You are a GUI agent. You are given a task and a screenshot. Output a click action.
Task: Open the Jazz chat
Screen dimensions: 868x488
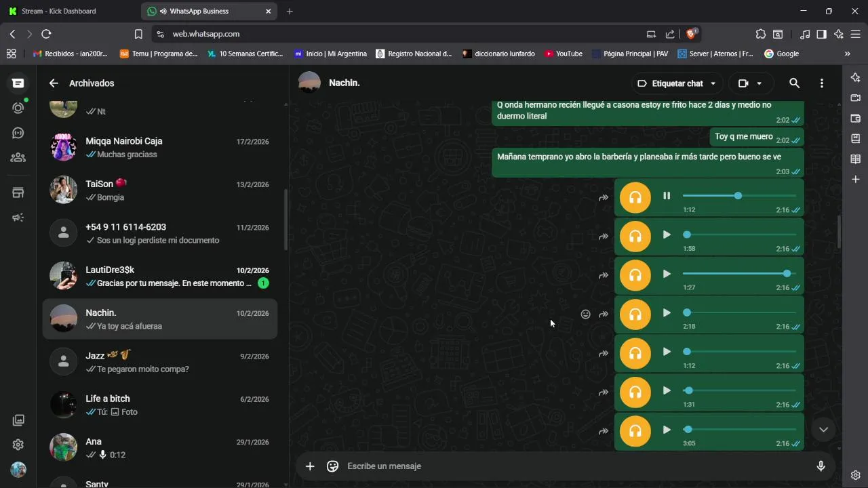tap(160, 362)
